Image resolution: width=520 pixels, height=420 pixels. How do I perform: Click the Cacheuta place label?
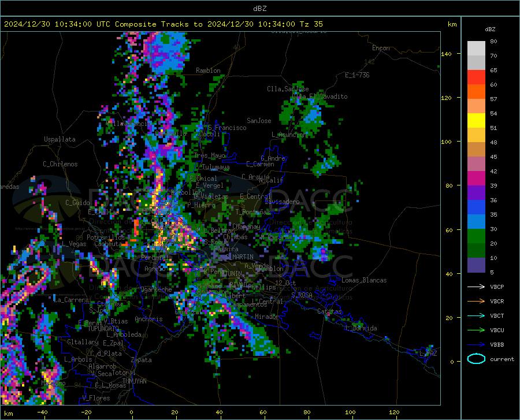coord(108,244)
